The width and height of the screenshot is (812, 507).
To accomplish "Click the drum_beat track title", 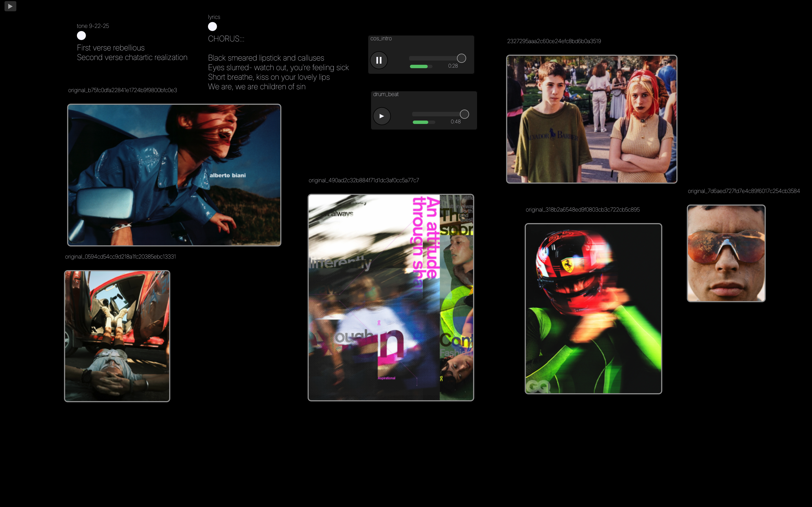I will coord(385,94).
